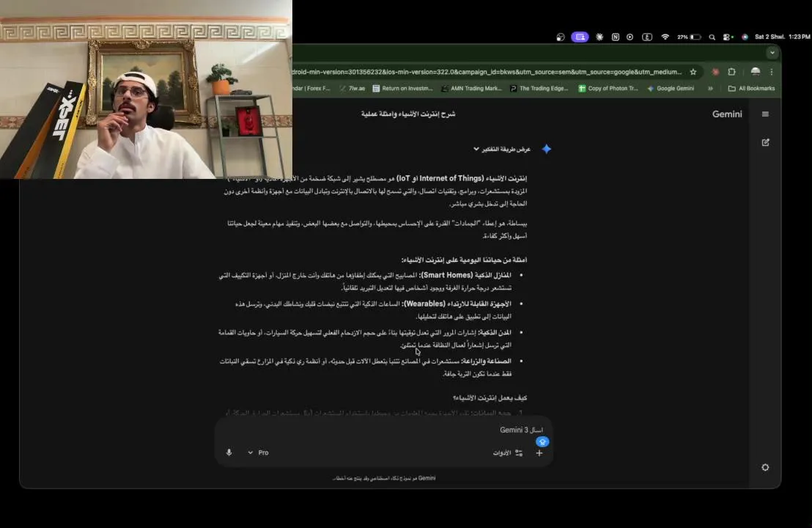
Task: Click the heading أمثلة من حياتنا اليومية
Action: [x=464, y=260]
